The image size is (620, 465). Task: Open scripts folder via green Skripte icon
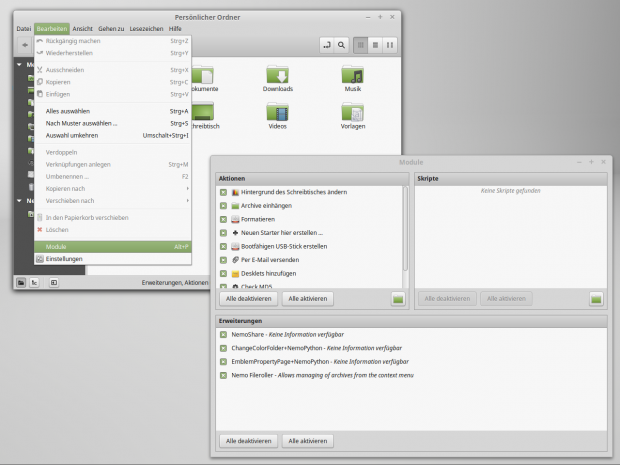click(596, 298)
